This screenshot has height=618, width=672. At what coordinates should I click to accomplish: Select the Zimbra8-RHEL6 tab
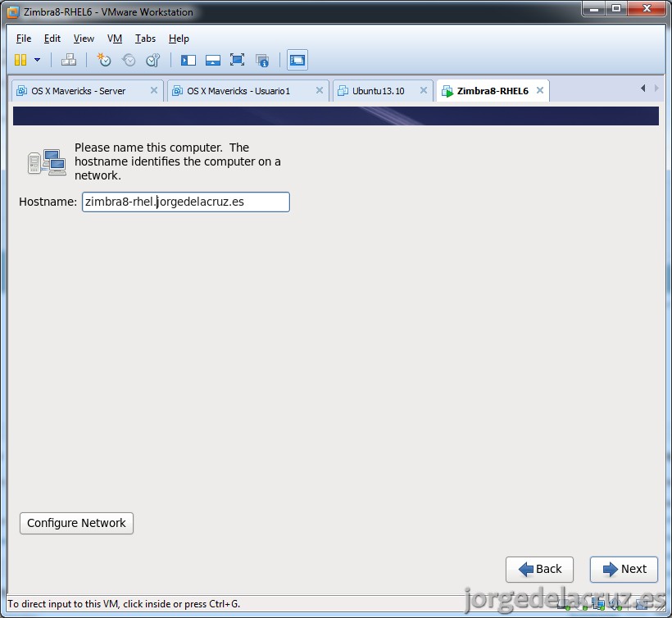coord(493,91)
